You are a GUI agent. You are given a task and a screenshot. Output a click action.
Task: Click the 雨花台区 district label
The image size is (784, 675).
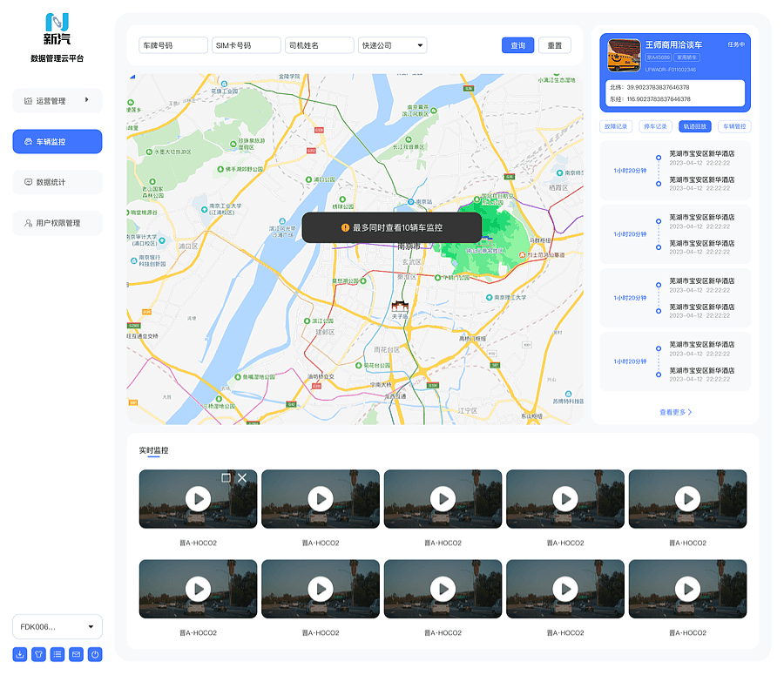pyautogui.click(x=387, y=349)
